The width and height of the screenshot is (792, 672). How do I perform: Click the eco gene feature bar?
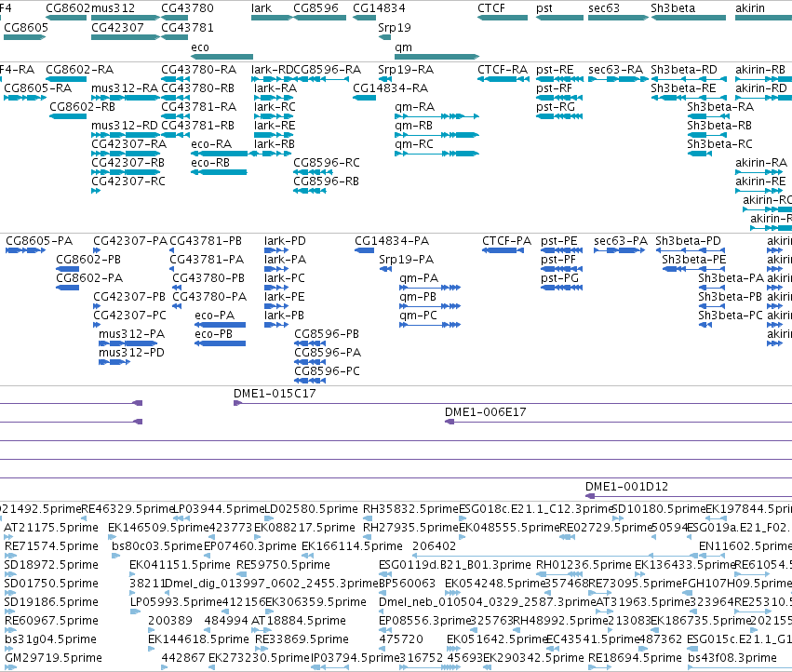(x=221, y=57)
